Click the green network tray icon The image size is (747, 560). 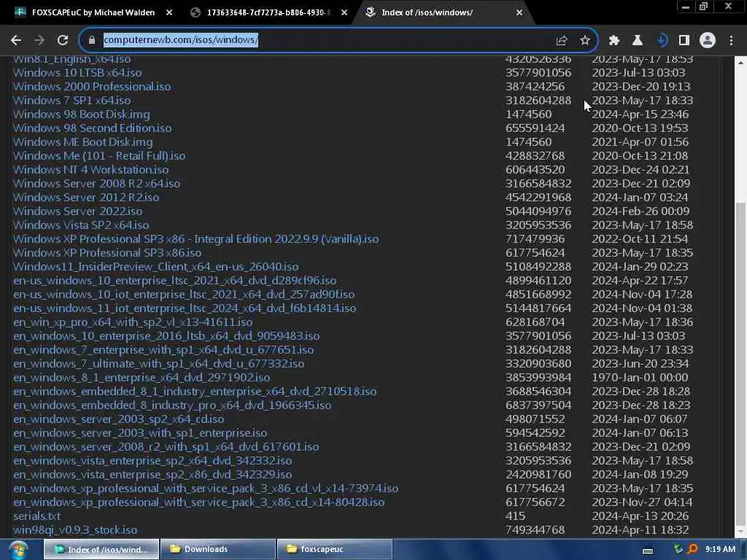point(678,549)
